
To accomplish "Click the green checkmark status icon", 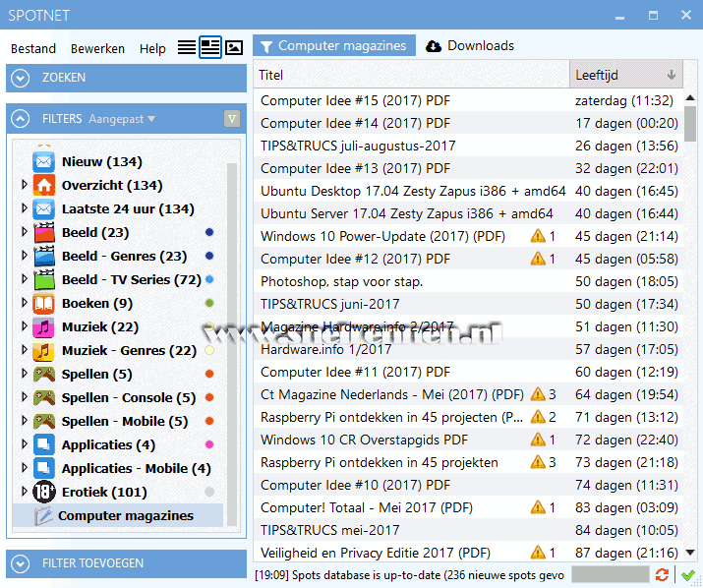I will pyautogui.click(x=687, y=574).
